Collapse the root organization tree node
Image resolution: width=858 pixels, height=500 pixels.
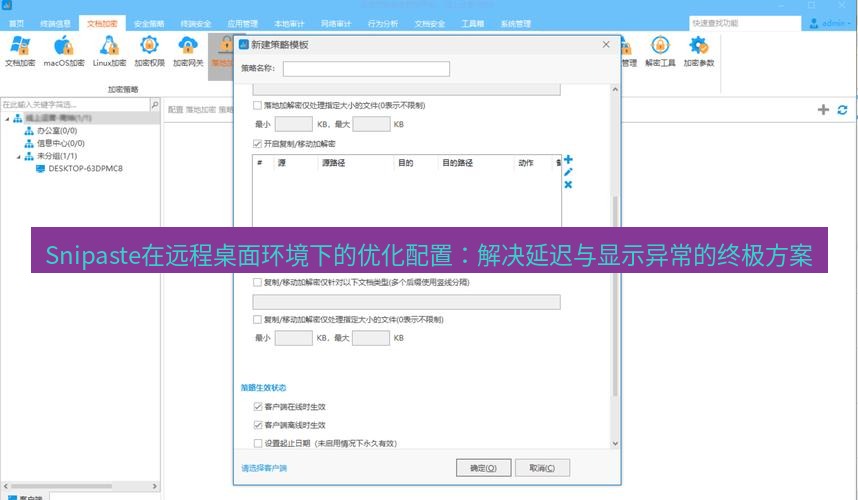click(x=8, y=118)
